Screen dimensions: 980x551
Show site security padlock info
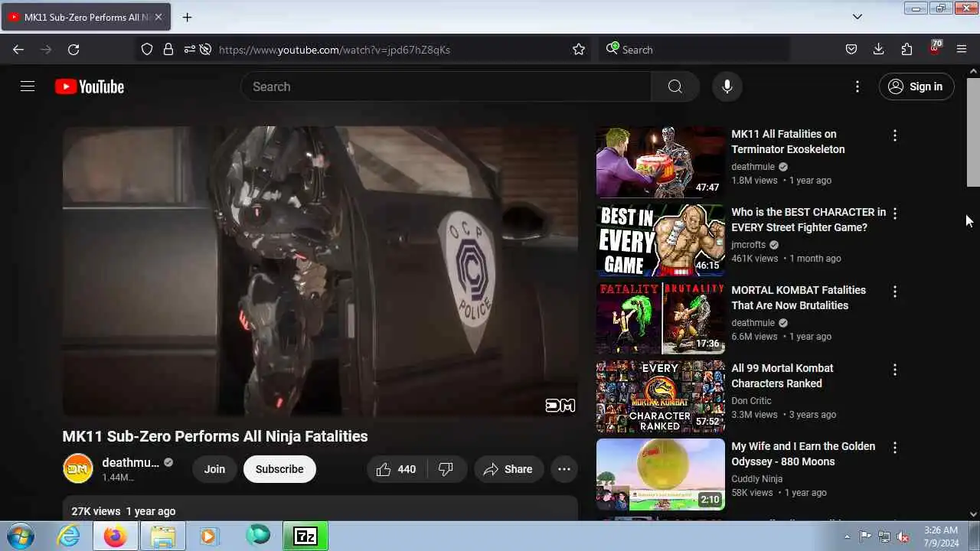point(168,50)
